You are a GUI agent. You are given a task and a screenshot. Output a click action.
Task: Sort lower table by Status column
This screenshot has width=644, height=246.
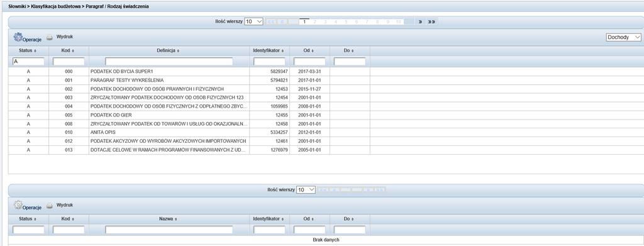(x=28, y=219)
